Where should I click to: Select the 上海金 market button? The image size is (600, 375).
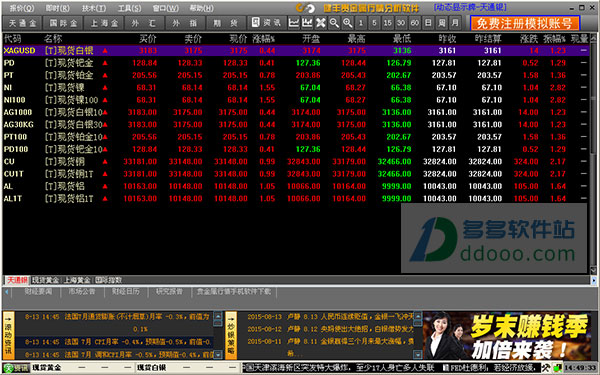pos(104,23)
